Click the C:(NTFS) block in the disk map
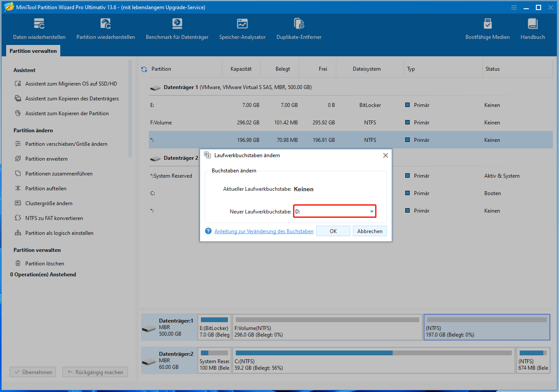The height and width of the screenshot is (392, 559). click(373, 361)
